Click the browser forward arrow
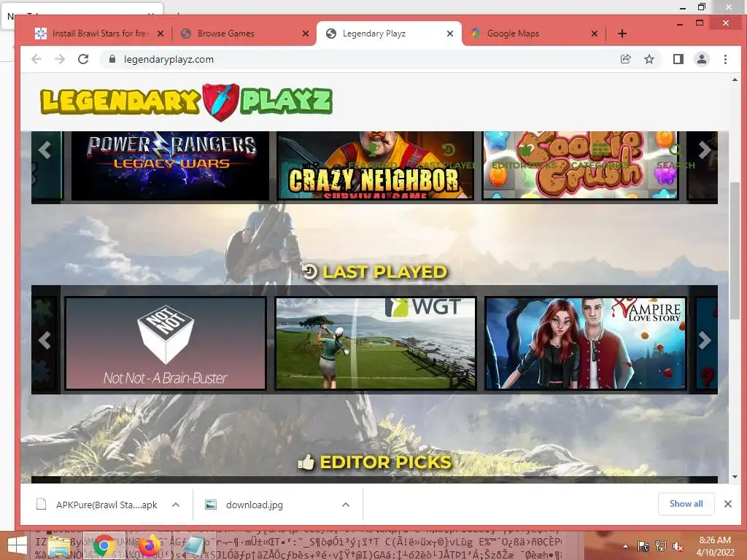747x560 pixels. [x=60, y=59]
